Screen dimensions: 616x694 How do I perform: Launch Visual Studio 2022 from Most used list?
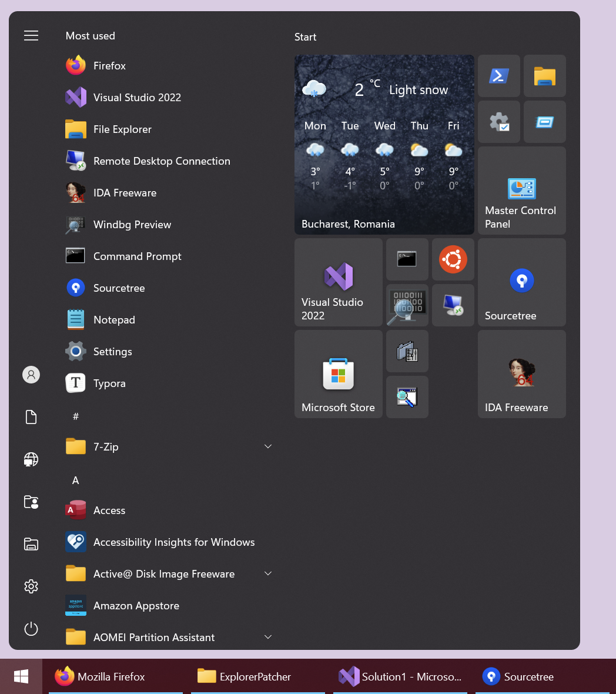[169, 98]
